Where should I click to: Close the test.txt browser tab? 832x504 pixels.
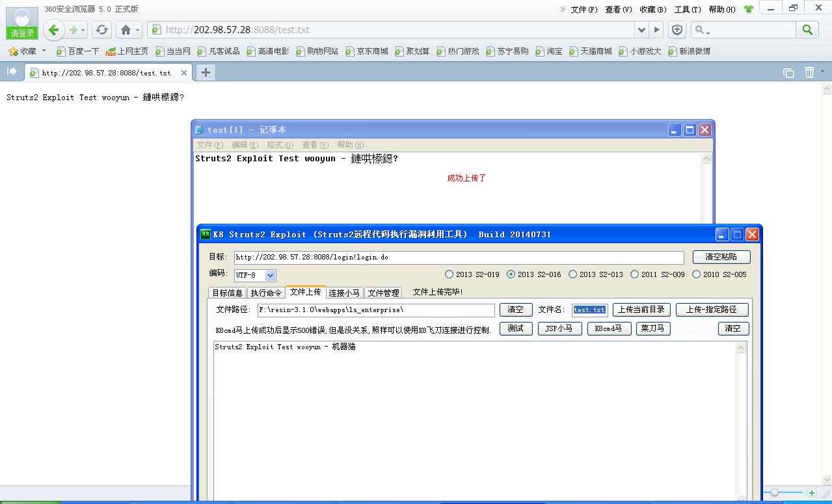[184, 73]
